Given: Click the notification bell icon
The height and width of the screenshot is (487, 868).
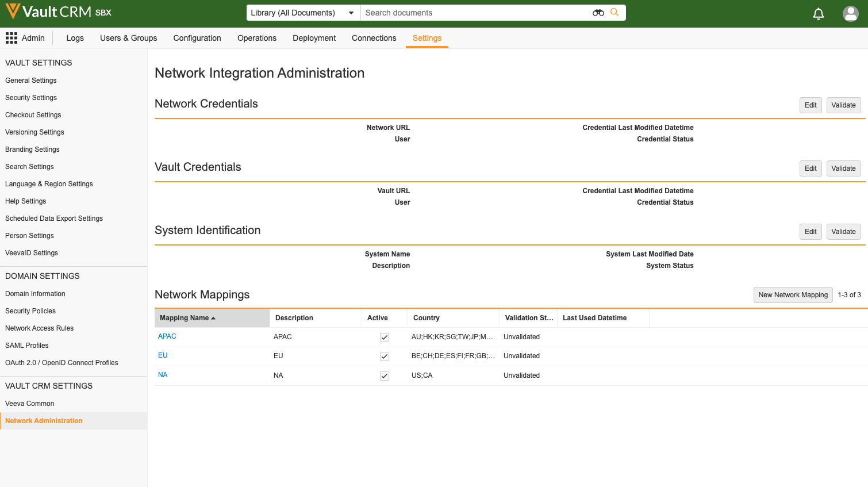Looking at the screenshot, I should pyautogui.click(x=819, y=14).
